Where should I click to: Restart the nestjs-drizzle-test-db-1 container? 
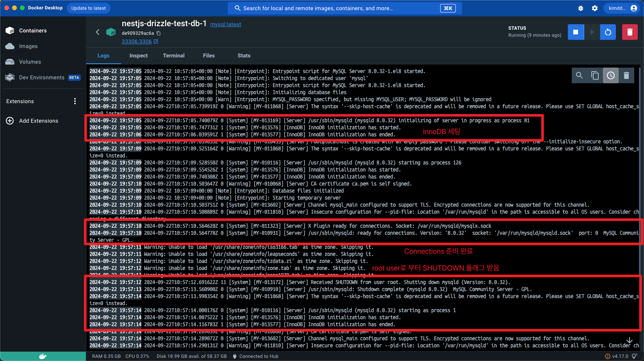click(x=608, y=32)
